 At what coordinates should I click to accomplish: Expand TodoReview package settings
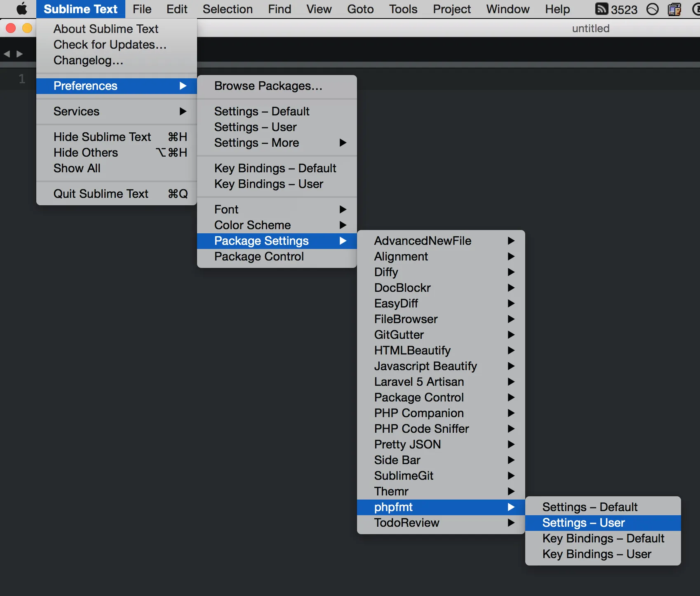441,523
